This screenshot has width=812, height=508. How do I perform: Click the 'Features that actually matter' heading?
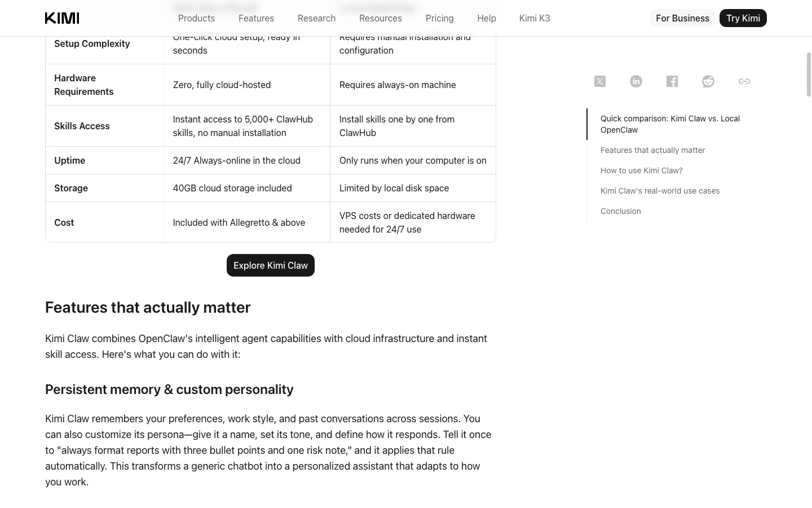148,307
